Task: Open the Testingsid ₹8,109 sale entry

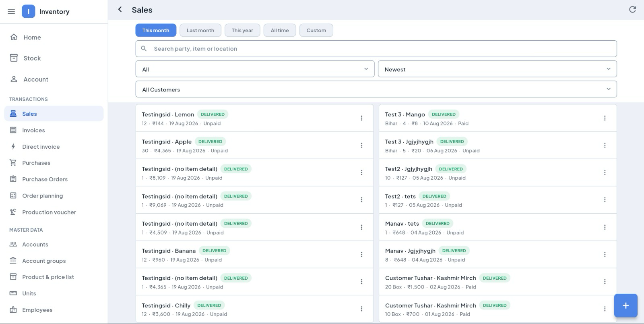Action: 254,172
